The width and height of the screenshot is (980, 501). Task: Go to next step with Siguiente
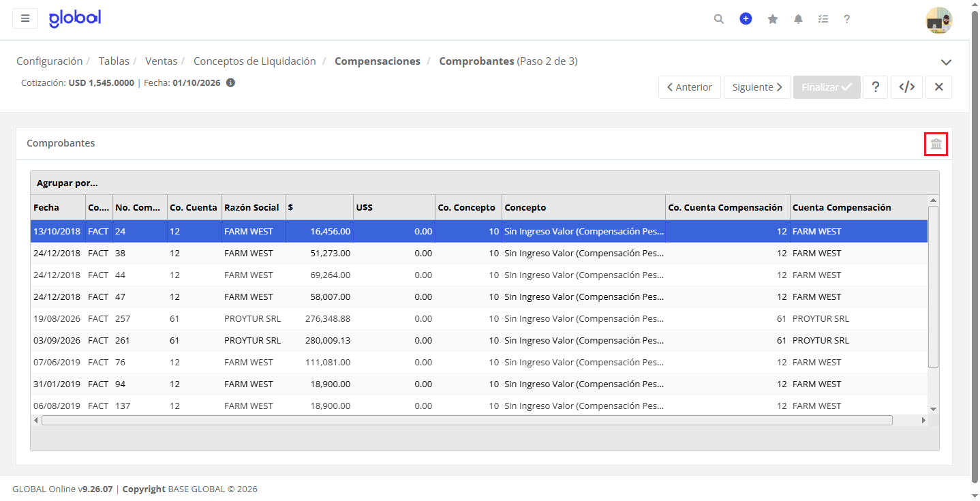pyautogui.click(x=757, y=87)
